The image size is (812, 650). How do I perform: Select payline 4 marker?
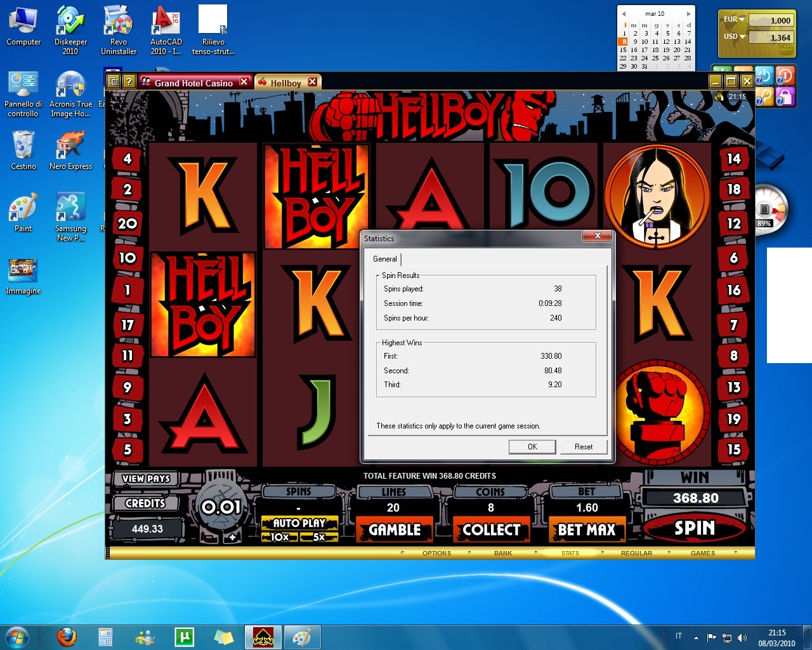point(128,159)
